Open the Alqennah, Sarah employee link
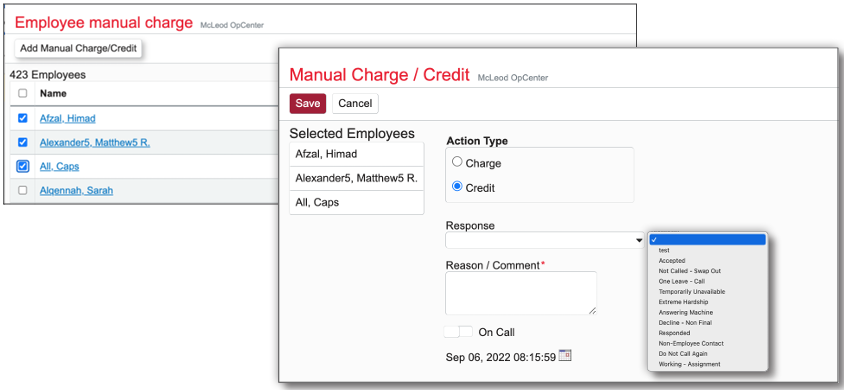The image size is (844, 390). pyautogui.click(x=76, y=190)
